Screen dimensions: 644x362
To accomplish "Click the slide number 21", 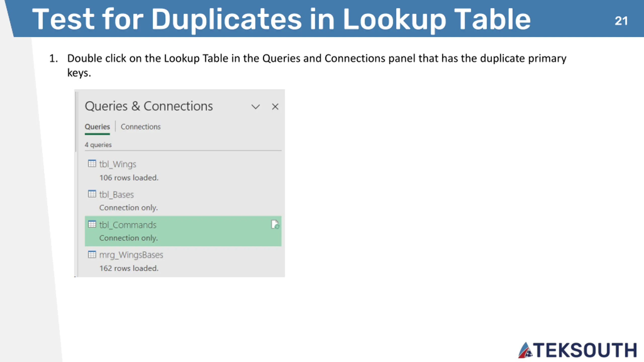I will pos(621,21).
